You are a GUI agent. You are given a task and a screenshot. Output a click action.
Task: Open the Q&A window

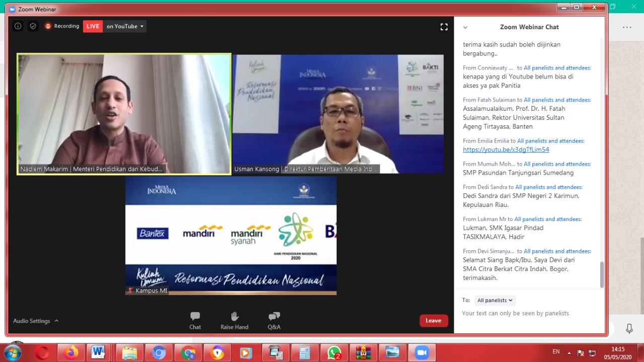click(274, 321)
